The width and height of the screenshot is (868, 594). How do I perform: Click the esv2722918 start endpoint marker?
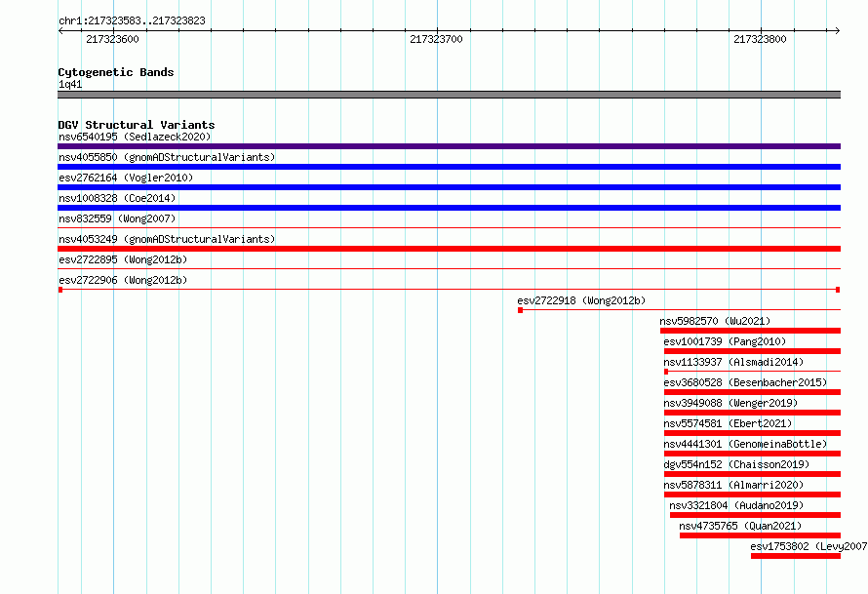click(521, 310)
